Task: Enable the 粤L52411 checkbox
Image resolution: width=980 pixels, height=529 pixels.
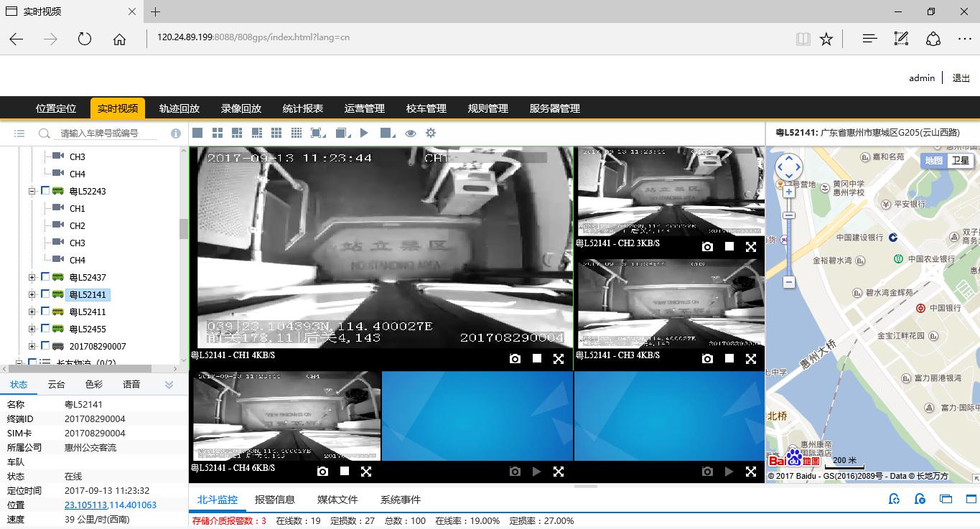Action: tap(45, 312)
